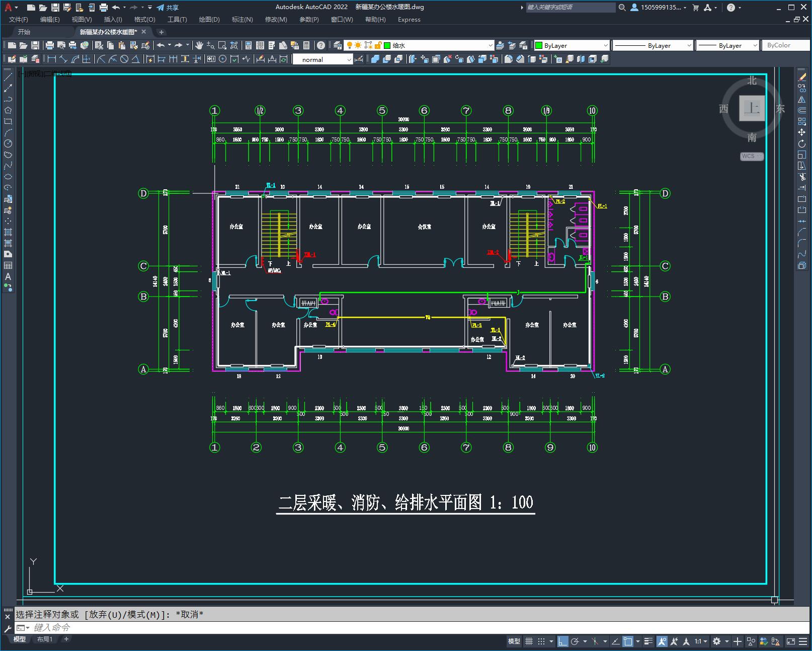The width and height of the screenshot is (812, 651).
Task: Select the Erase tool in modify toolbar
Action: point(802,77)
